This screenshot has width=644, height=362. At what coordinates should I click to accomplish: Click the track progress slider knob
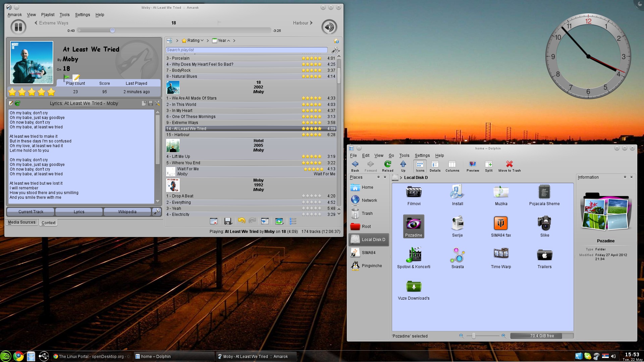click(x=113, y=31)
